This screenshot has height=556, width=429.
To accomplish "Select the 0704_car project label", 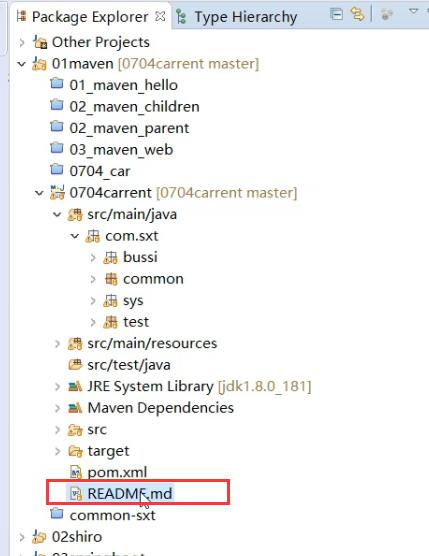I will [x=100, y=172].
